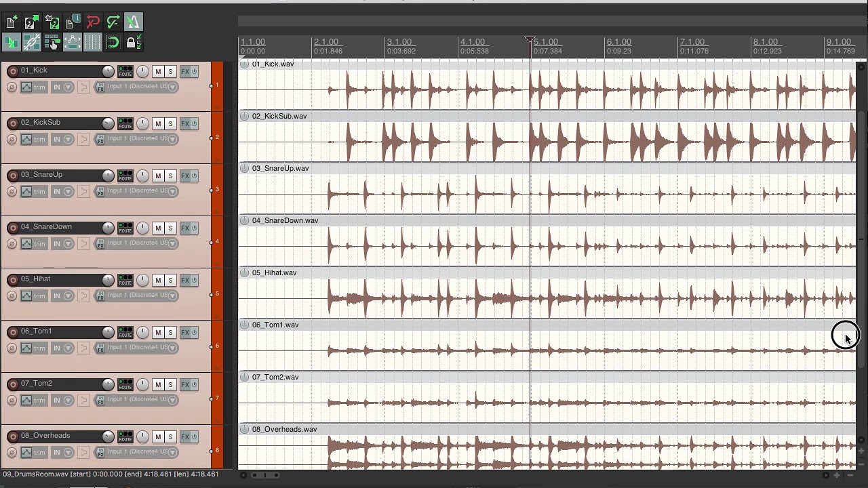Click the 05_Hihat.wav item mute circle
Screen dimensions: 868x488
[x=245, y=272]
